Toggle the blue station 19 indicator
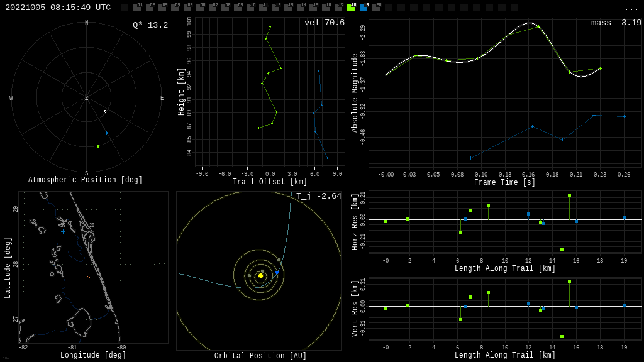This screenshot has width=644, height=362. [364, 8]
